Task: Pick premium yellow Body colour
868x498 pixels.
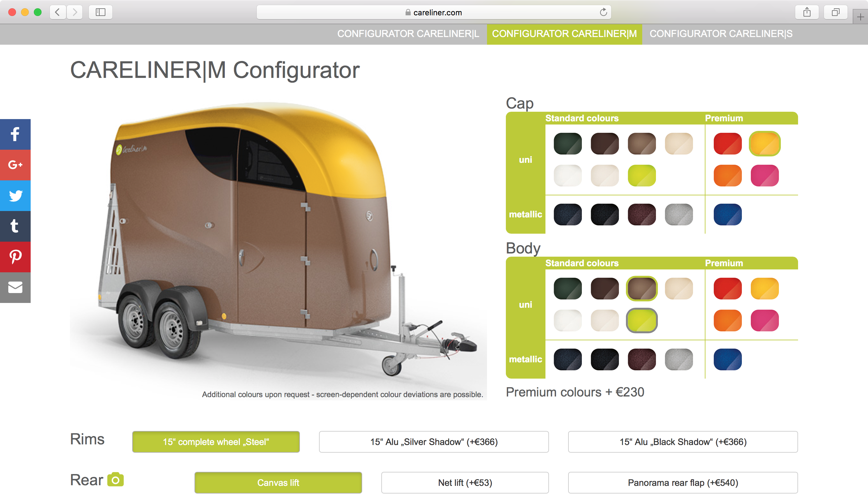Action: 765,289
